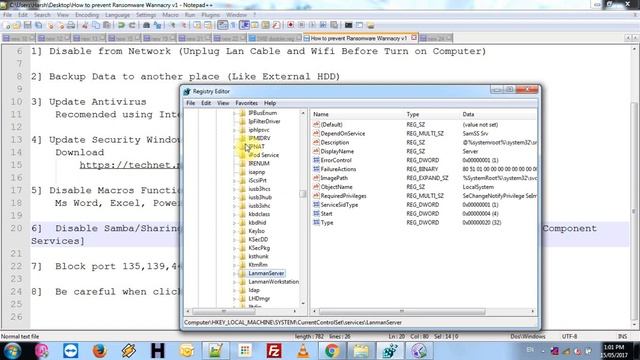Click the New file toolbar icon
Image resolution: width=640 pixels, height=360 pixels.
point(6,25)
